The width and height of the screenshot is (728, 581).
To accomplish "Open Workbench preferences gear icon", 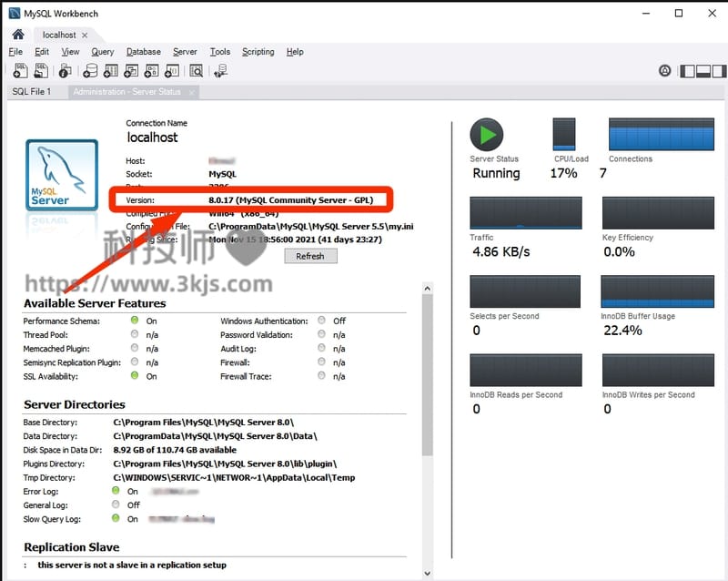I will coord(664,71).
